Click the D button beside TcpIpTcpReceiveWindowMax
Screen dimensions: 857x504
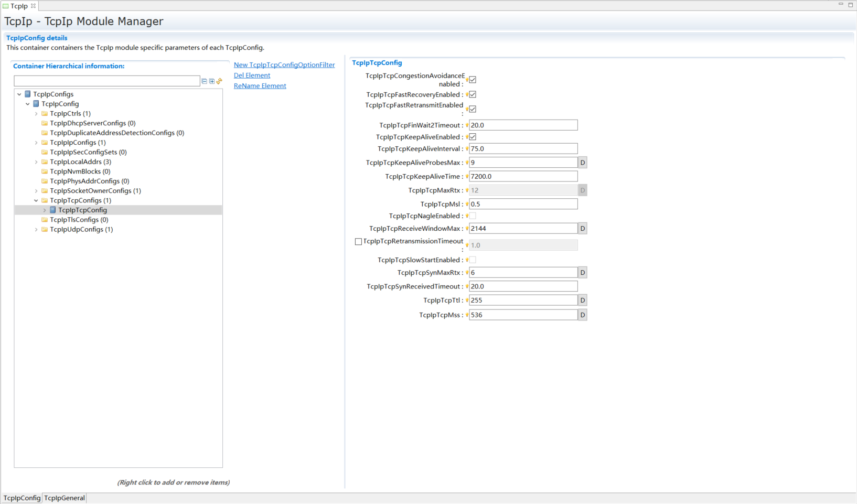coord(582,229)
